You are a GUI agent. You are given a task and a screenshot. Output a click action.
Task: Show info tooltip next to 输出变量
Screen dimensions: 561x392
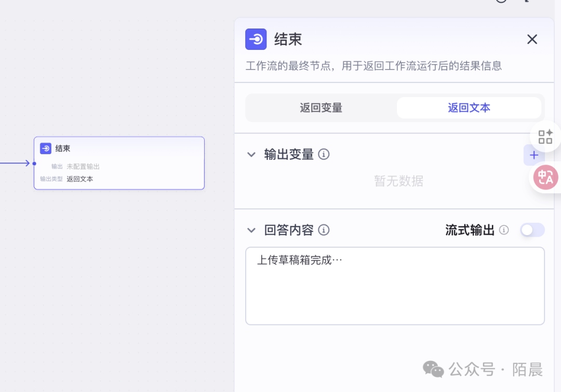(x=324, y=154)
